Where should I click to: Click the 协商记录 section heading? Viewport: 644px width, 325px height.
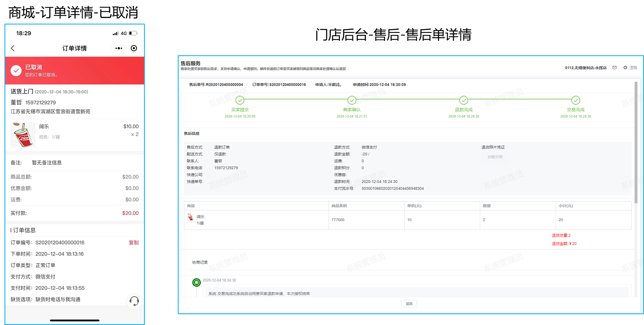200,263
